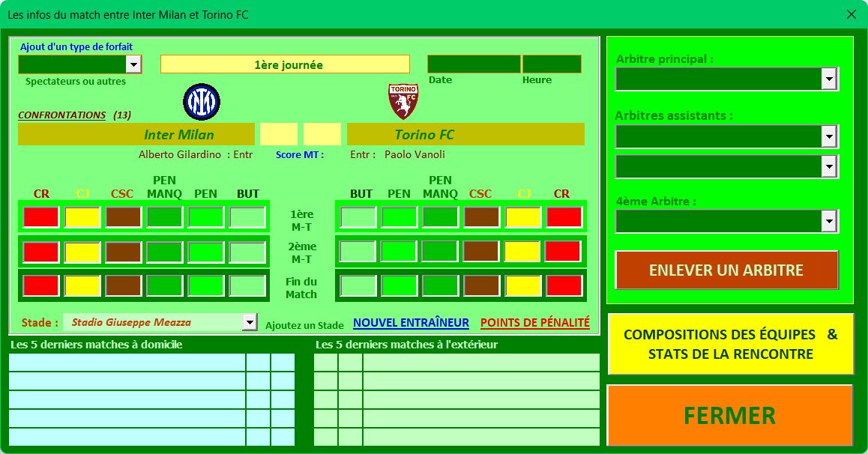Click Inter Milan score input field
Screen dimensions: 868x454
pos(278,134)
